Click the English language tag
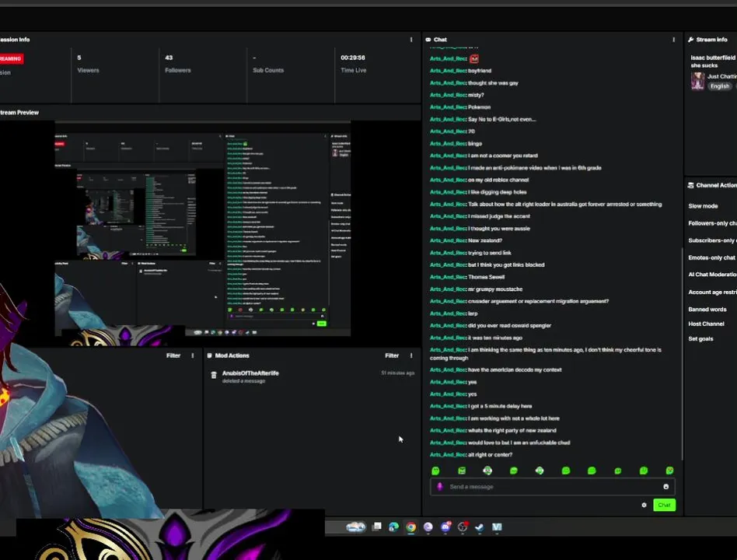This screenshot has width=737, height=560. coord(720,86)
